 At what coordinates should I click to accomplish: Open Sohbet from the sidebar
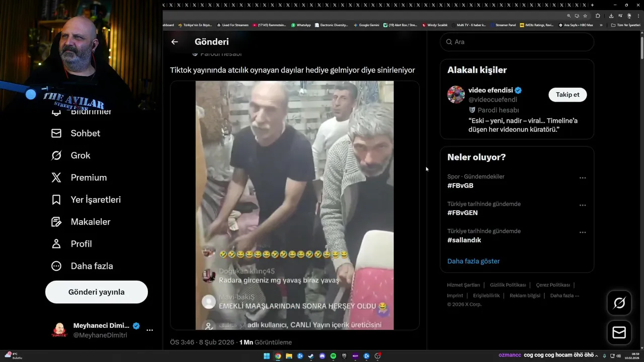pos(75,133)
